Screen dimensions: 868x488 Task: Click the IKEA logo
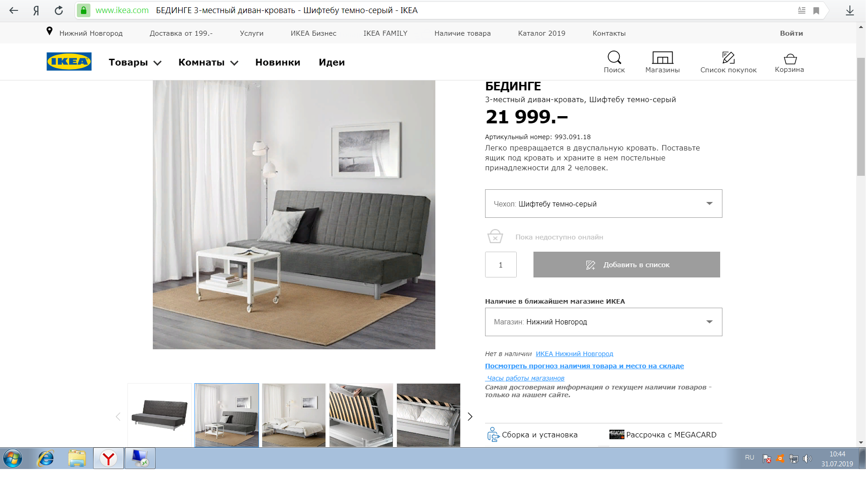[69, 61]
